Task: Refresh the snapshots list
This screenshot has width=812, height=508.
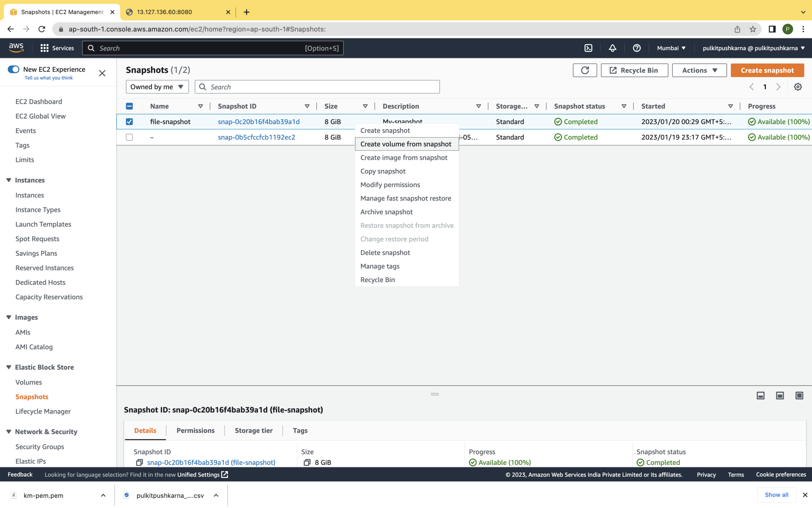Action: [584, 70]
